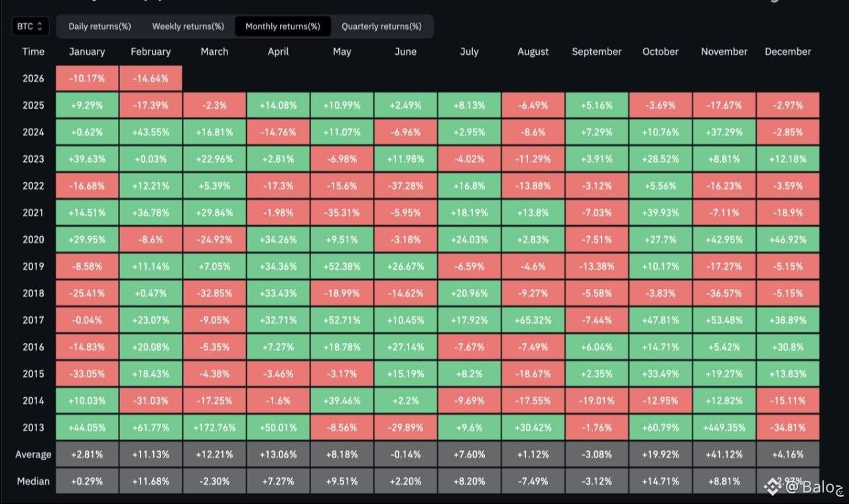Click the +27.14% June 2016 cell
The image size is (849, 504).
(405, 347)
